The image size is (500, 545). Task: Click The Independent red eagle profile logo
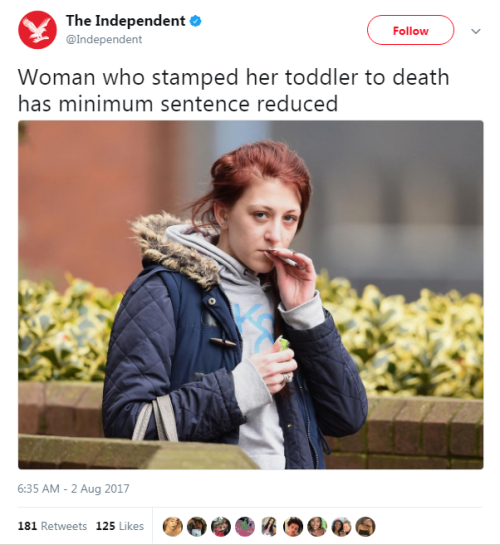[38, 30]
